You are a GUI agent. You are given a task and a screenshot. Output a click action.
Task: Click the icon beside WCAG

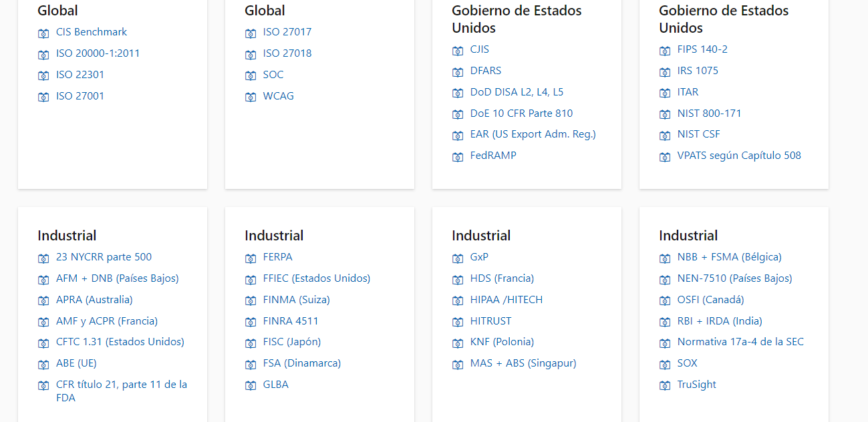(251, 97)
